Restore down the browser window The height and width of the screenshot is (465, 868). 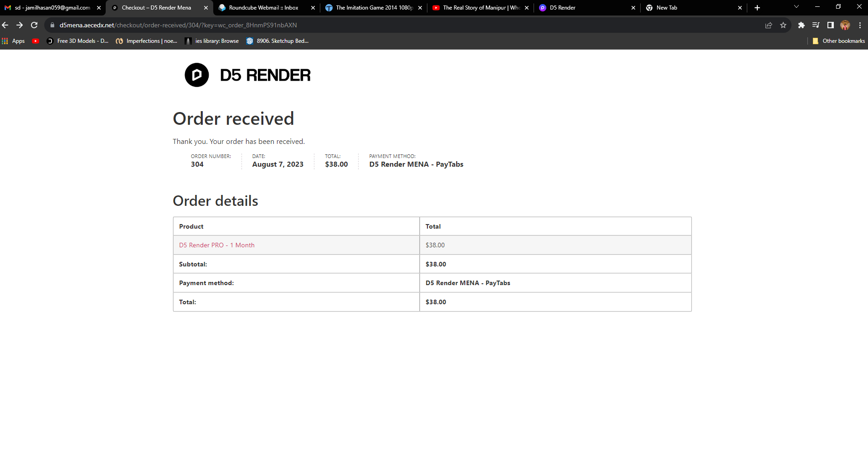point(838,7)
